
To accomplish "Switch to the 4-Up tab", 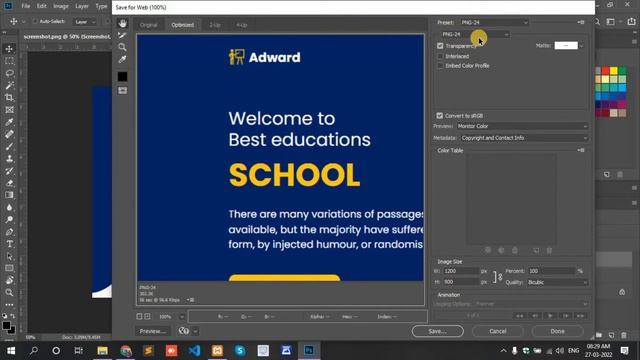I will [x=242, y=25].
